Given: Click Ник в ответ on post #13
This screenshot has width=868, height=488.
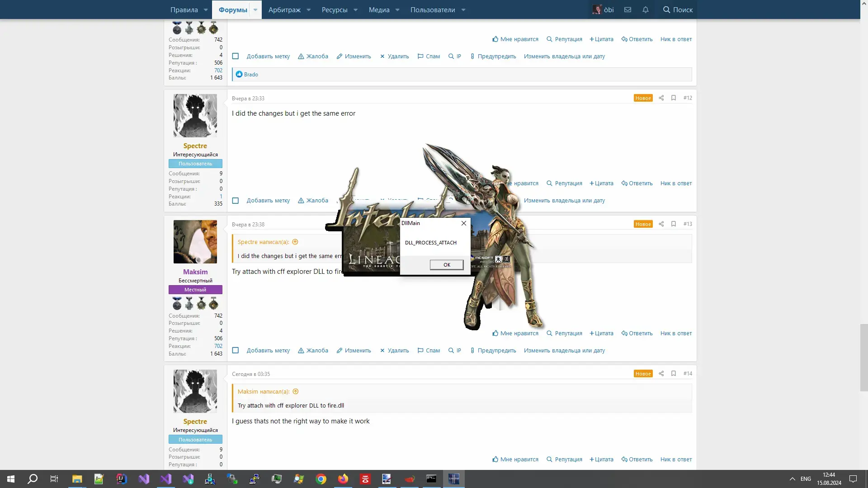Looking at the screenshot, I should (676, 333).
